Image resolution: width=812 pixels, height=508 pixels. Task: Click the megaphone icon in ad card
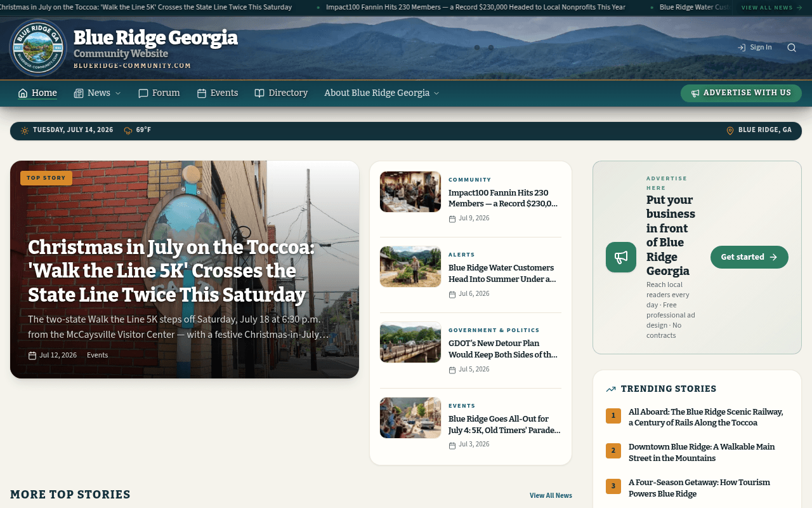[x=621, y=257]
